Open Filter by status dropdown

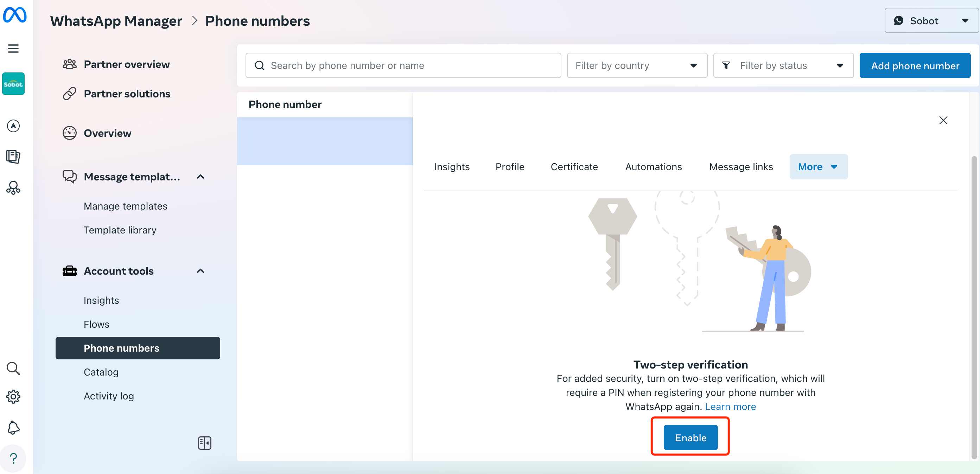[x=784, y=65]
